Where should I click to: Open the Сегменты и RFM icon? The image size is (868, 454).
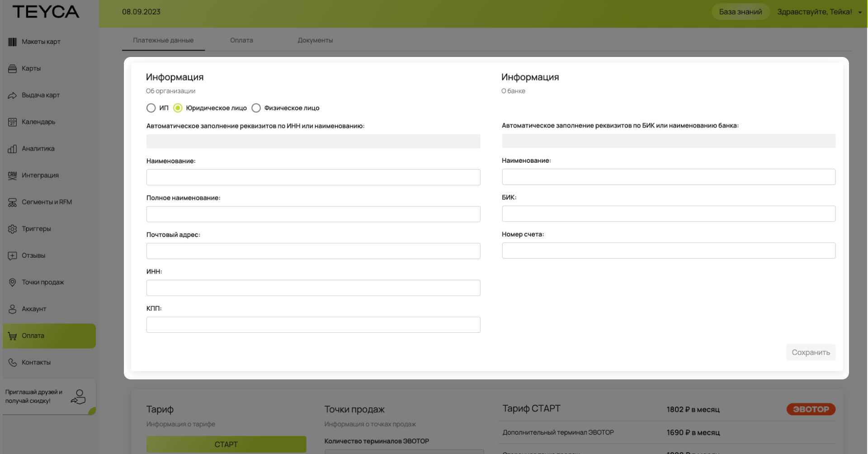[x=12, y=202]
